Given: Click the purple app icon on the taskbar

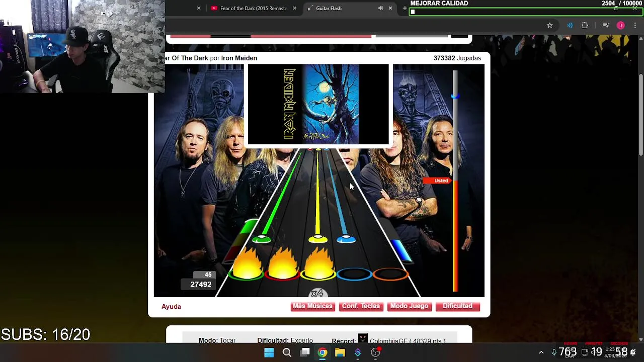Looking at the screenshot, I should tap(358, 352).
